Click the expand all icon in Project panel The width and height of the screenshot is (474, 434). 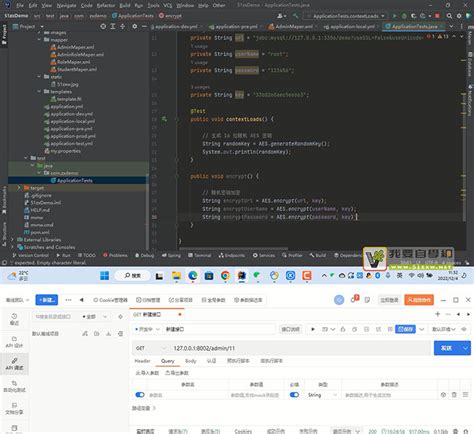pos(113,26)
